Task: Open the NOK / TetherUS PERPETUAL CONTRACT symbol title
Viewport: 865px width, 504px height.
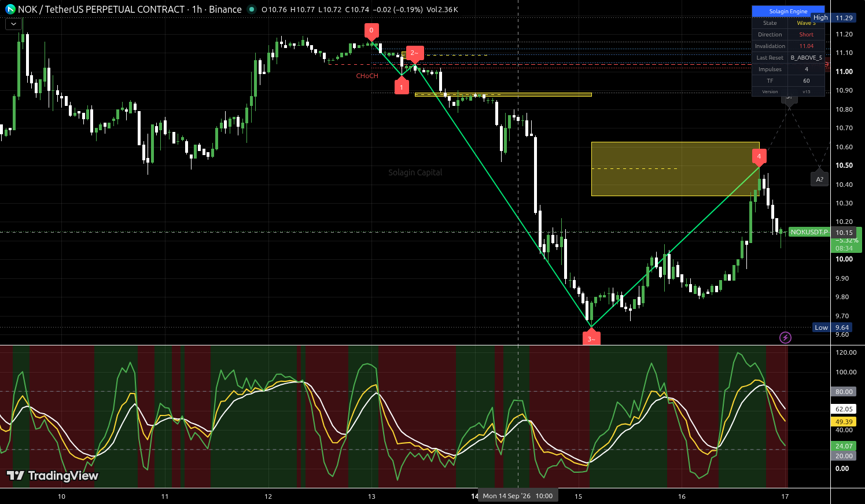Action: [130, 9]
